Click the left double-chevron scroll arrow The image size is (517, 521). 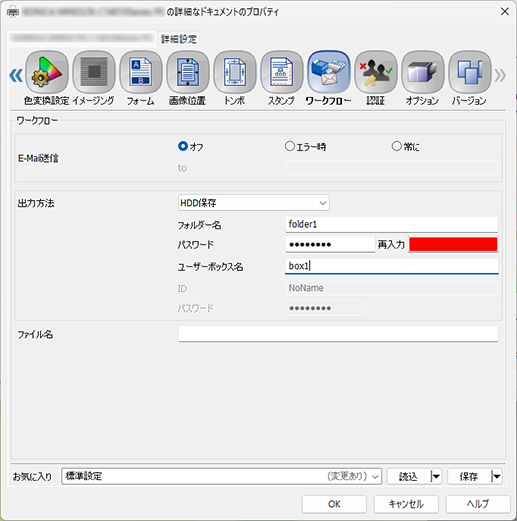pyautogui.click(x=16, y=75)
